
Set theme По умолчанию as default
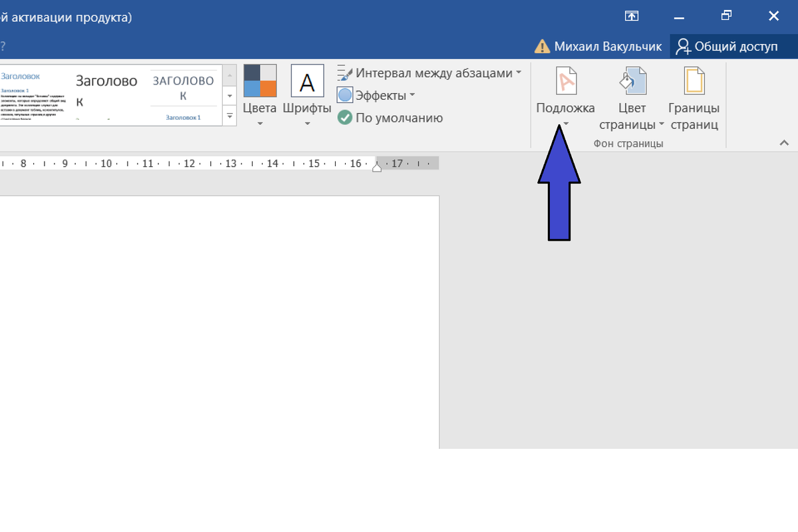[x=390, y=118]
